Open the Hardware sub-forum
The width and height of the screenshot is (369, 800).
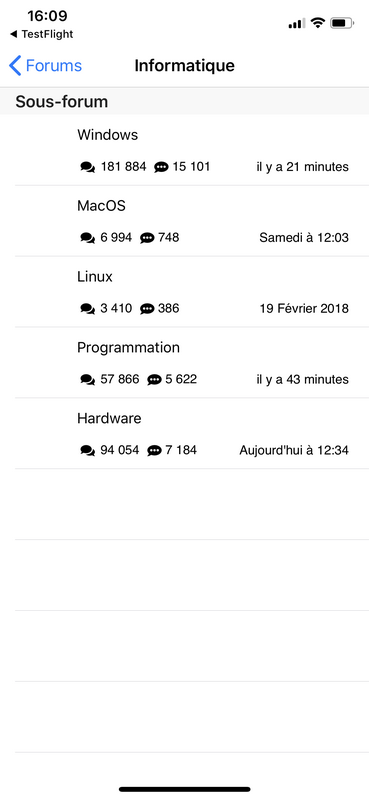click(x=184, y=434)
